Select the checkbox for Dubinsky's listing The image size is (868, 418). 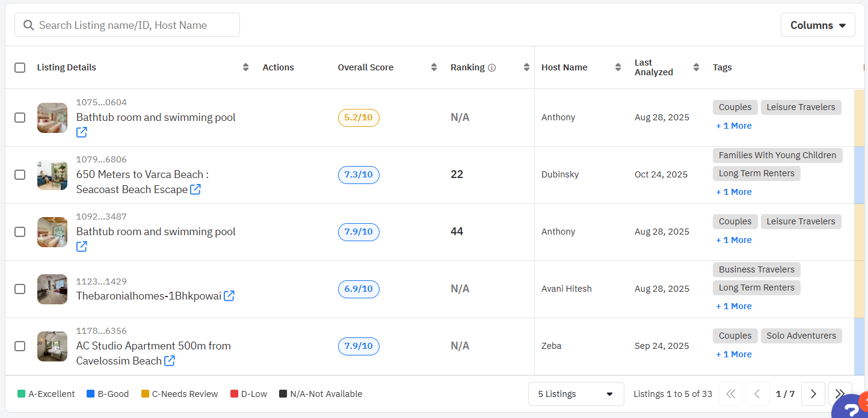pyautogui.click(x=20, y=175)
